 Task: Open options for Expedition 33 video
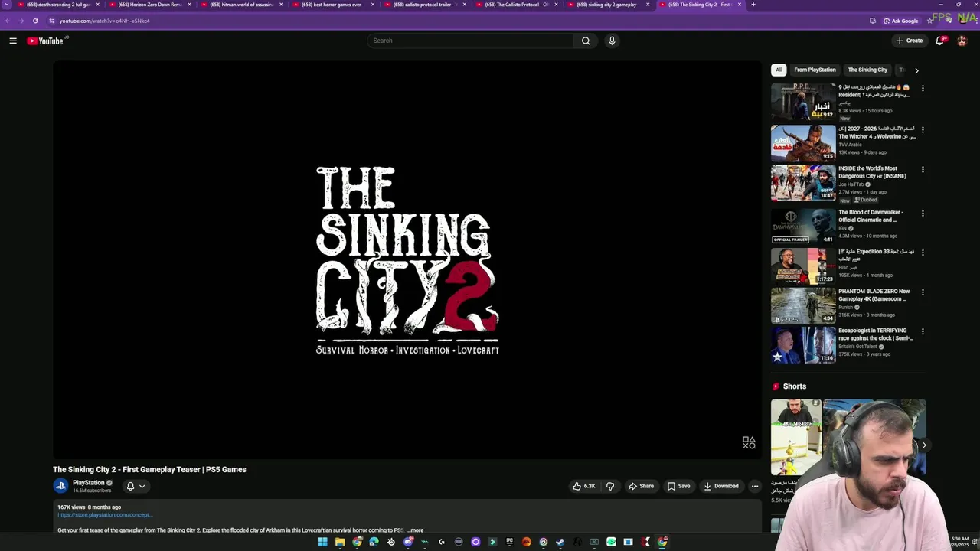coord(923,252)
